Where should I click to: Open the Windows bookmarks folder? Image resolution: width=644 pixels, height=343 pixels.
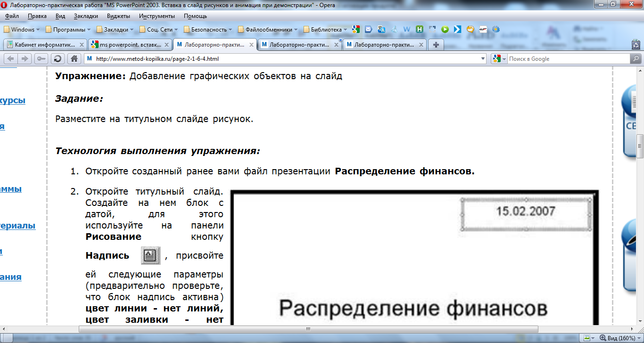point(22,29)
